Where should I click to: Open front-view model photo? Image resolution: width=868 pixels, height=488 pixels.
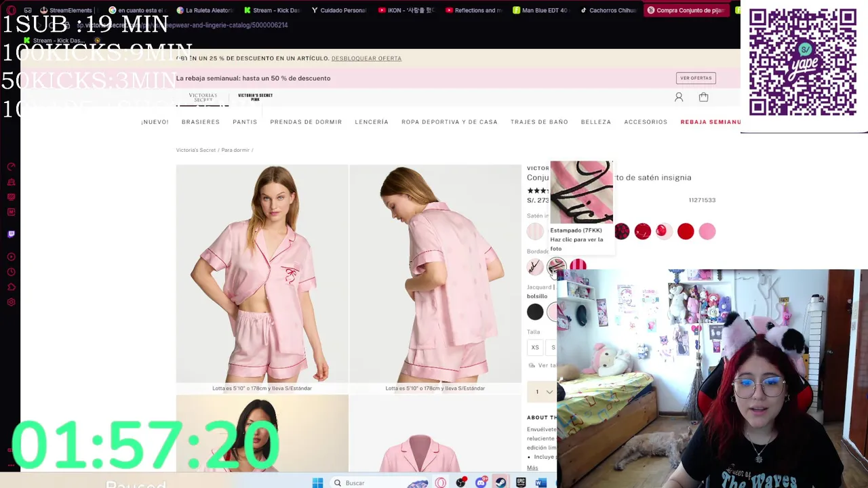coord(262,274)
